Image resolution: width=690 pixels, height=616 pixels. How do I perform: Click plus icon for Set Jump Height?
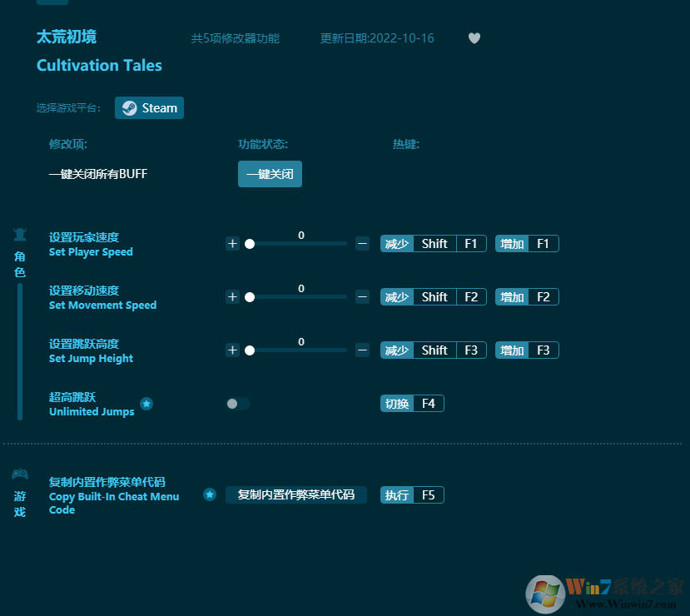pyautogui.click(x=232, y=350)
